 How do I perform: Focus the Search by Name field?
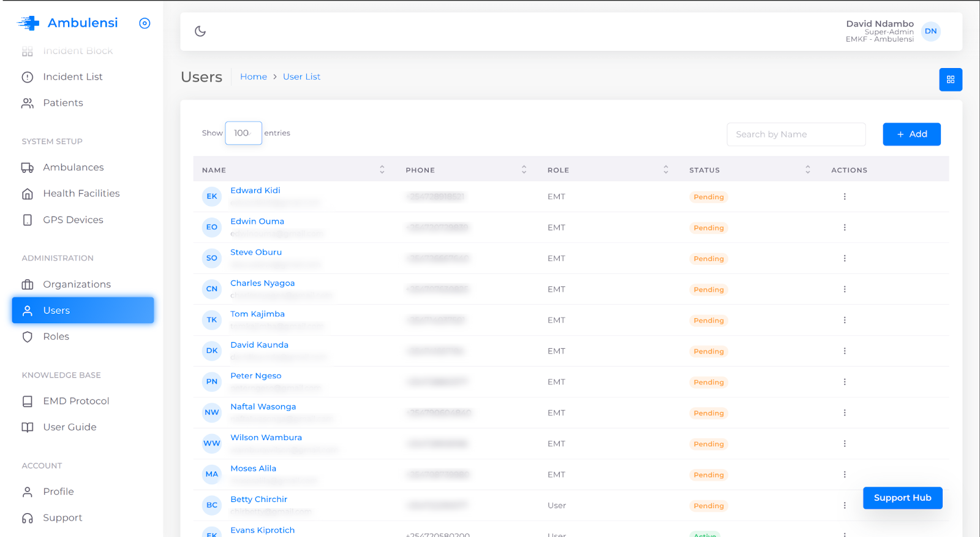pos(796,134)
